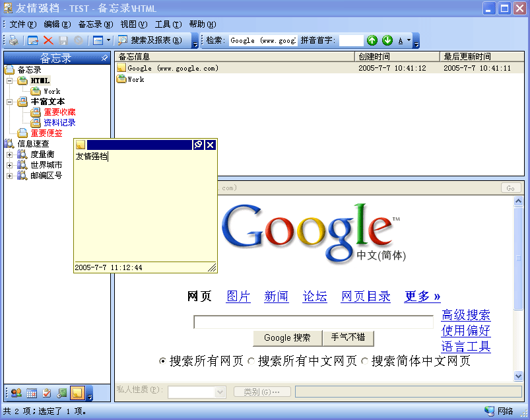Open the 语言工具 link
The image size is (530, 420).
[466, 347]
